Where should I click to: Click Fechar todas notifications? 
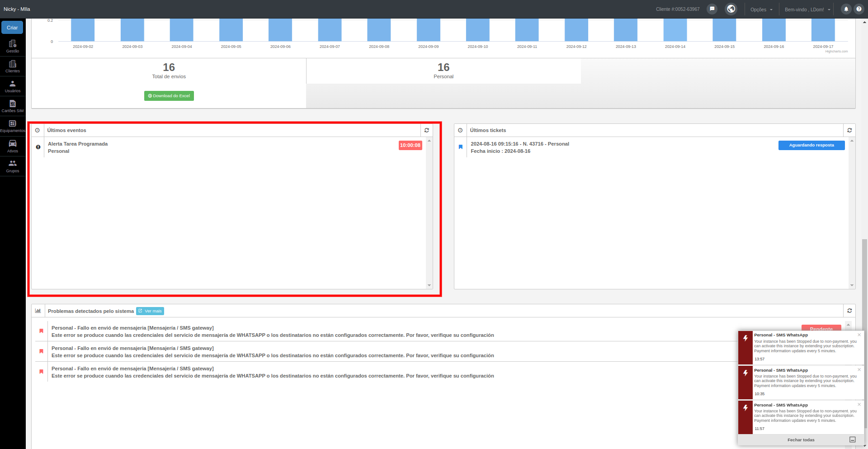(801, 440)
